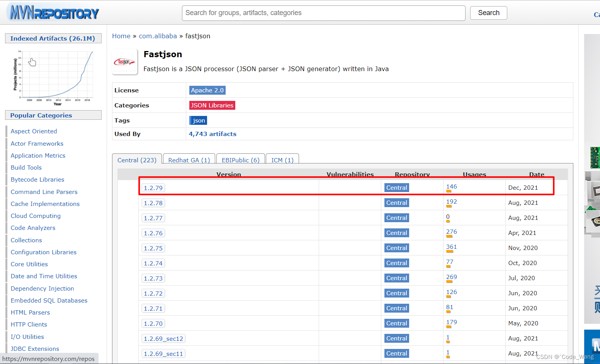Open Code Analyzers category
The height and width of the screenshot is (364, 600).
[33, 228]
